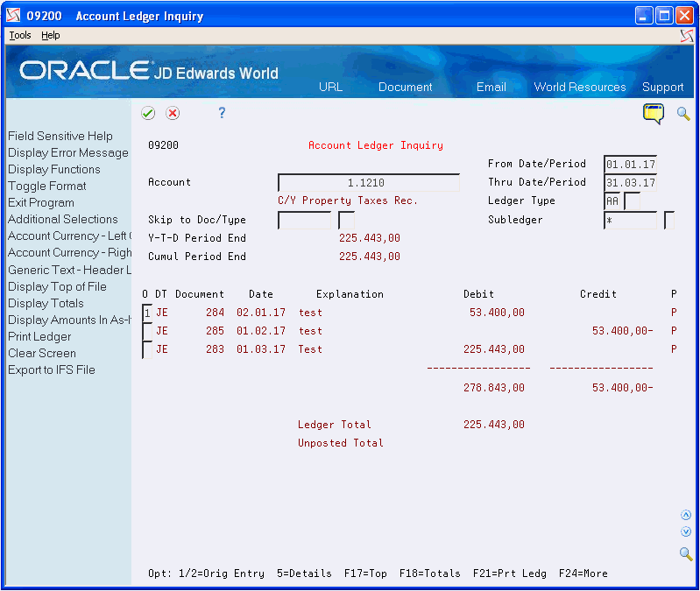700x591 pixels.
Task: Click the JD Edwards icon beside menu bar
Action: point(687,36)
